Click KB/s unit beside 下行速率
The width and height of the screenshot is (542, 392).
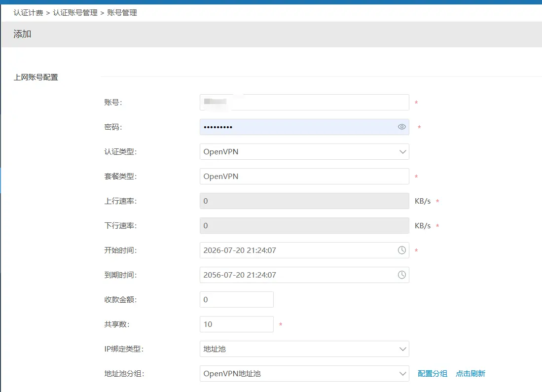click(422, 226)
